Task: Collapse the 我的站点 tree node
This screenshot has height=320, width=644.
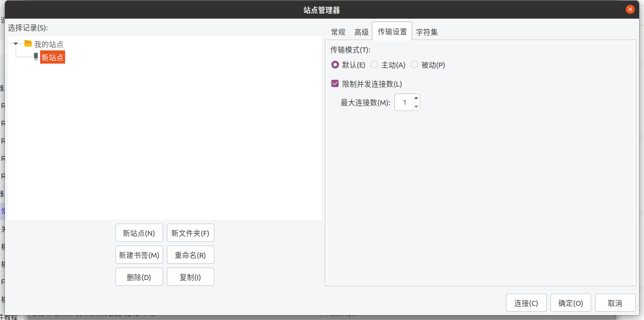Action: (16, 44)
